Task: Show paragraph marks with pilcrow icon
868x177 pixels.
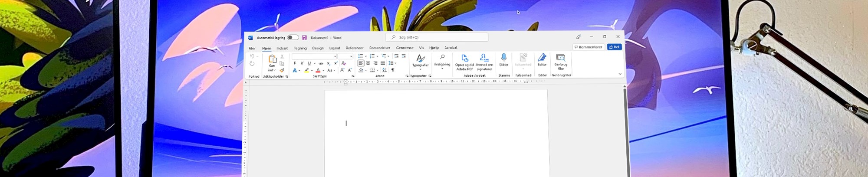Action: click(x=393, y=70)
